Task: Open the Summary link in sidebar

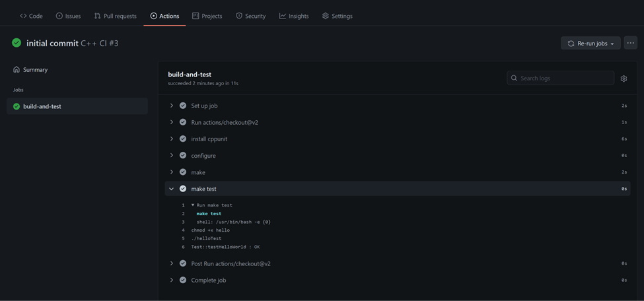Action: [35, 70]
